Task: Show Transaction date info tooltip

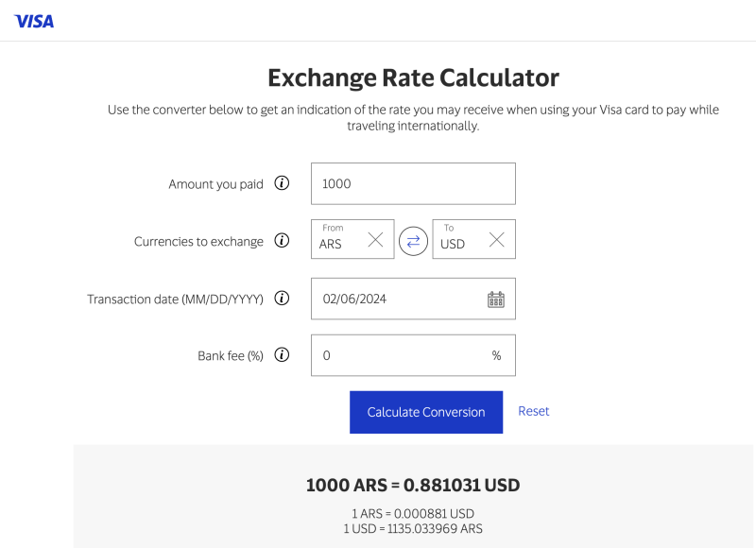Action: (x=282, y=299)
